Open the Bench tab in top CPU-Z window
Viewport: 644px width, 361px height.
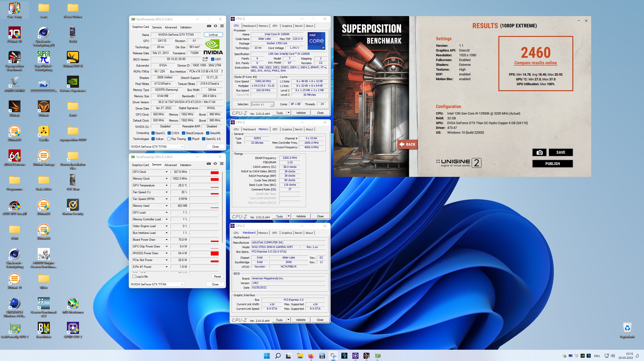[x=299, y=26]
